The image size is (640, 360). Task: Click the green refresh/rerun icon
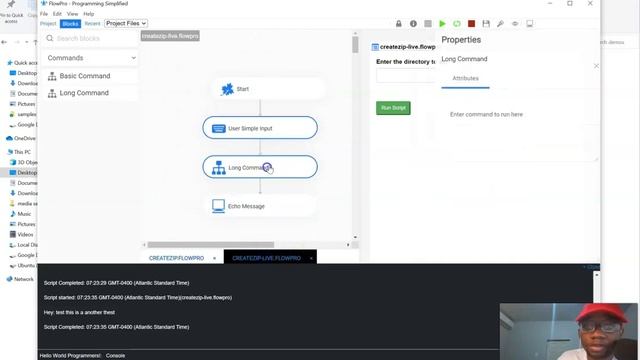457,24
